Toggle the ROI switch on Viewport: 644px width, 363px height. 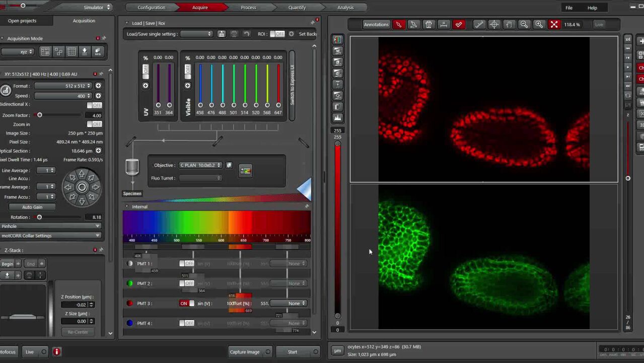point(277,34)
